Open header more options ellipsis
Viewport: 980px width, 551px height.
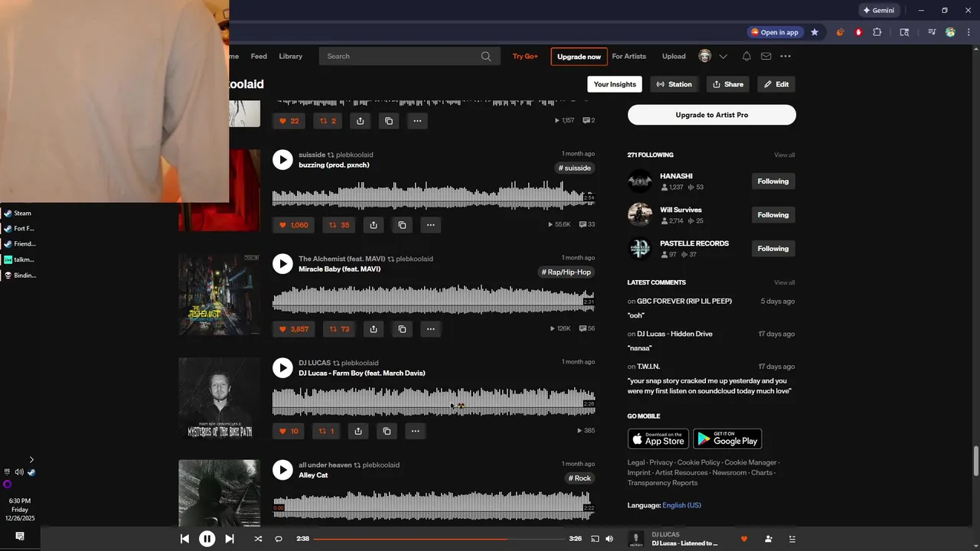point(786,56)
